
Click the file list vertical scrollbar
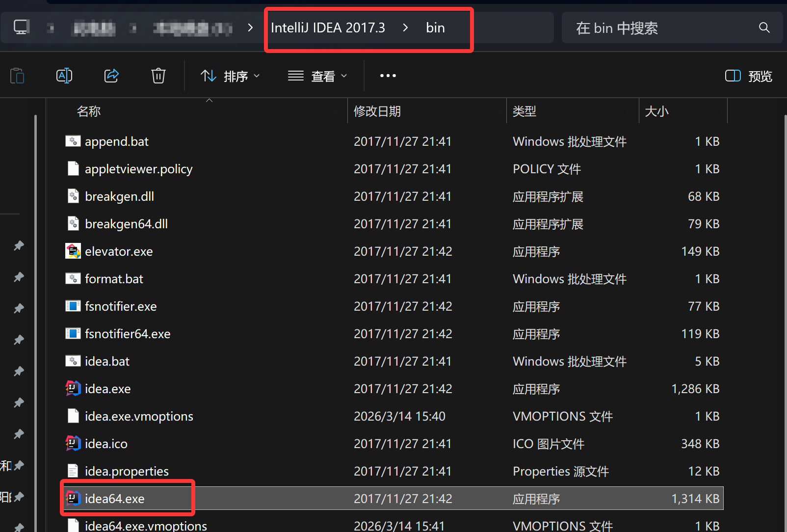click(785, 323)
